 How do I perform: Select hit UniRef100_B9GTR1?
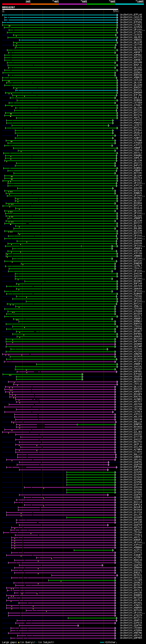point(131,397)
